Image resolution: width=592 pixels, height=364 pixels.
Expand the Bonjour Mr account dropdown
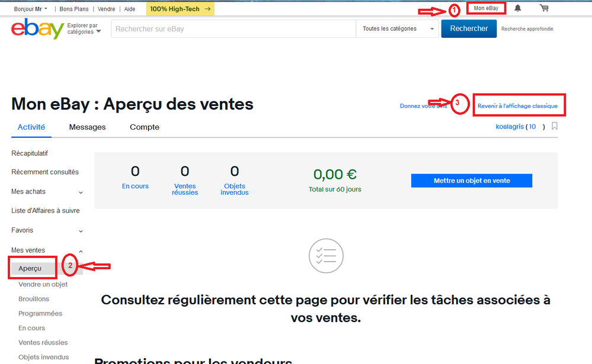pos(31,9)
